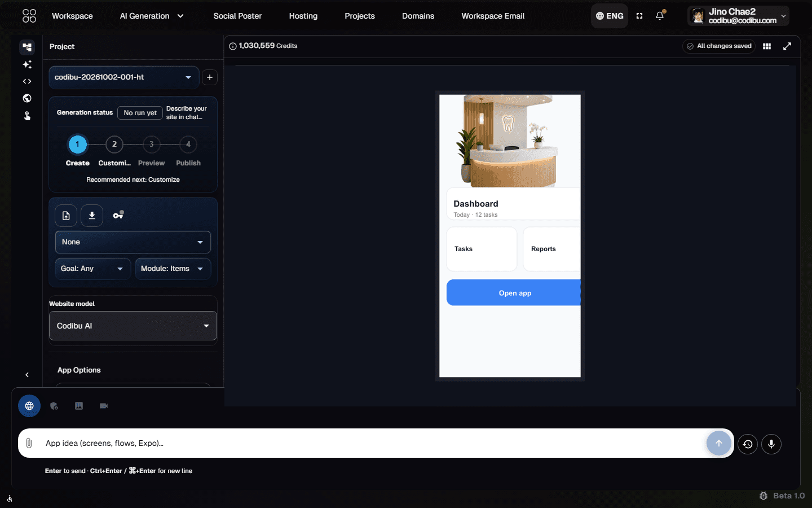812x508 pixels.
Task: Open the None dropdown
Action: pos(133,242)
